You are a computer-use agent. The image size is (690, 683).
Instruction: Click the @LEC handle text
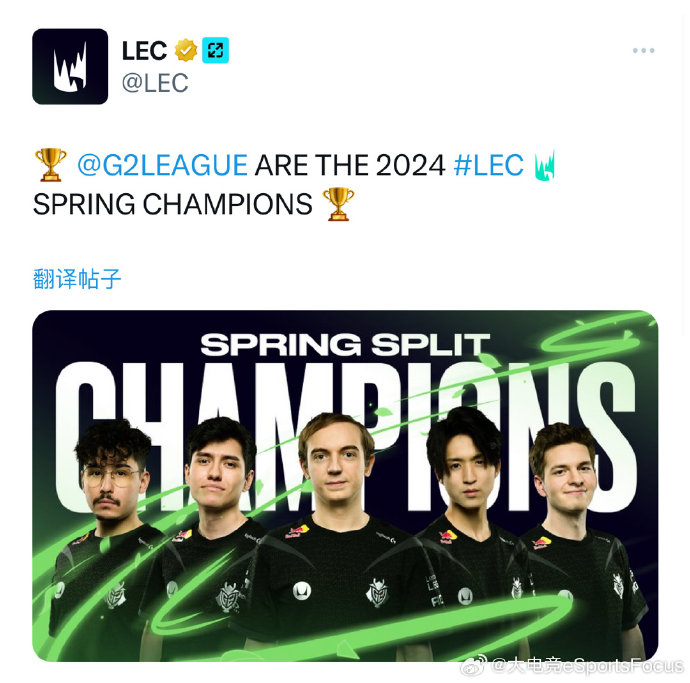pyautogui.click(x=155, y=83)
